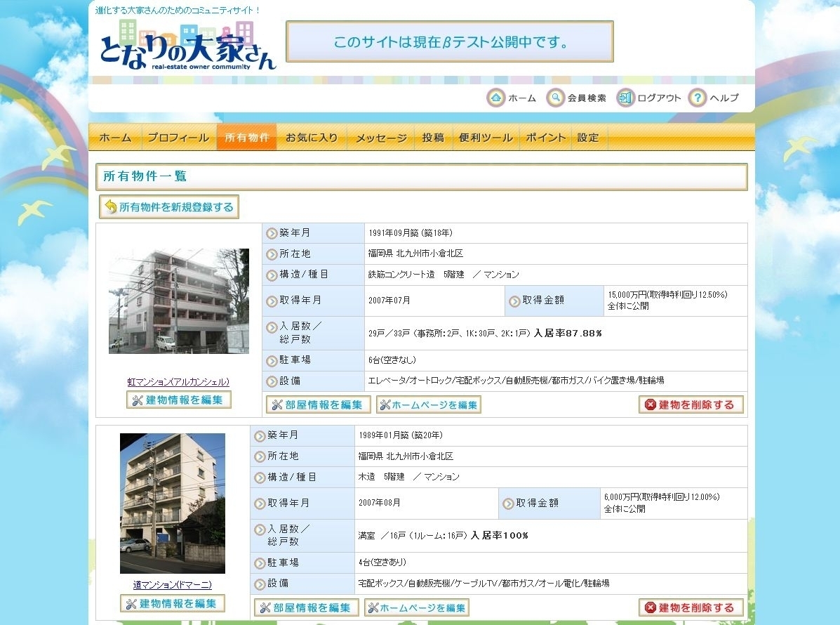The width and height of the screenshot is (840, 625).
Task: Switch to the プロフィール tab
Action: [x=178, y=138]
